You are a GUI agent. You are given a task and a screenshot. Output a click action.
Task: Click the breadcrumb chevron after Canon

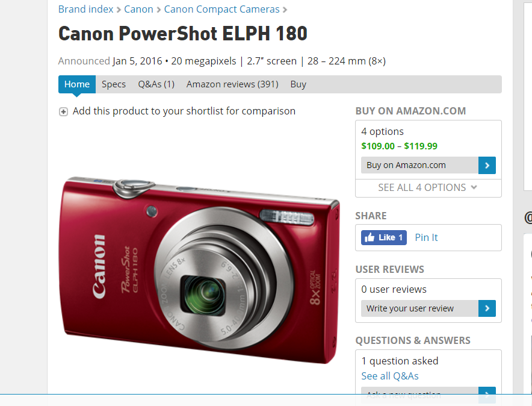(158, 10)
